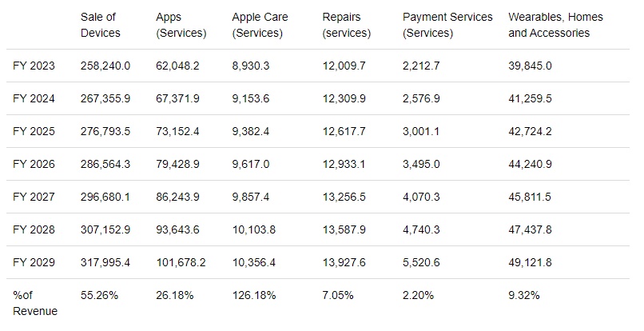Click the 317,995.4 Sale of Devices cell

click(105, 262)
